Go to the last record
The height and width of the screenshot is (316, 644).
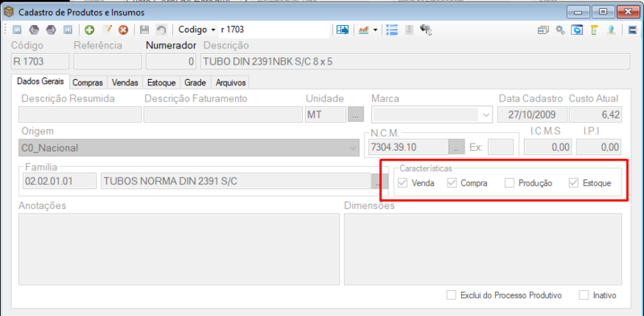pyautogui.click(x=67, y=30)
